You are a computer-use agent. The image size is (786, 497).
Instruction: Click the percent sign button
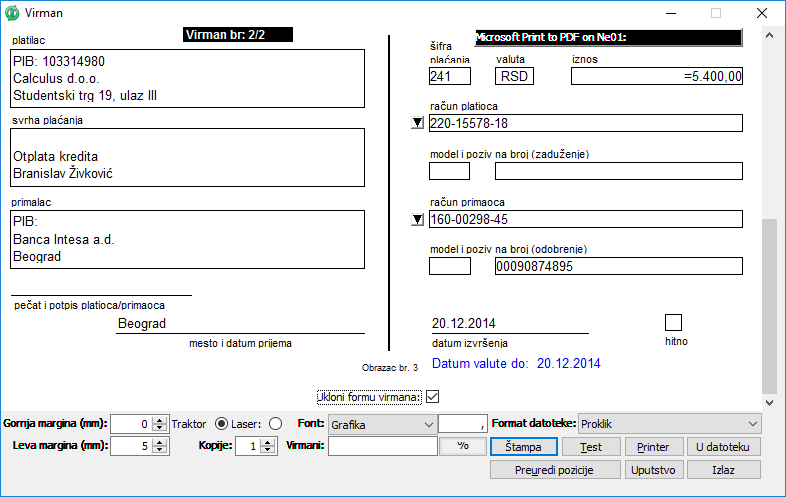point(463,446)
